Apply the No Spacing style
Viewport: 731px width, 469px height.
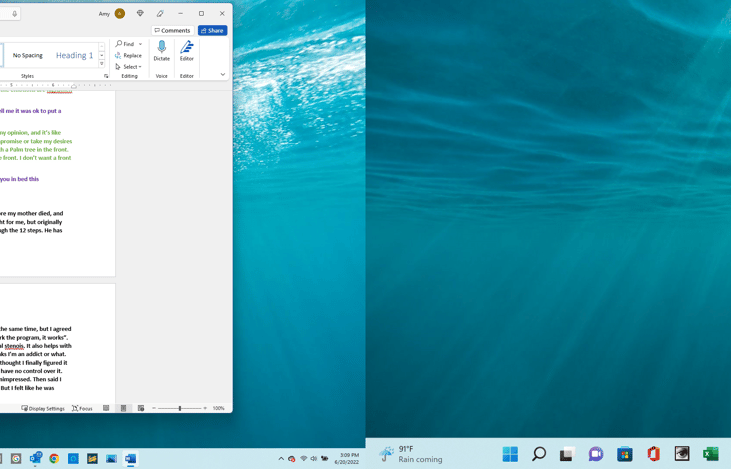[28, 55]
